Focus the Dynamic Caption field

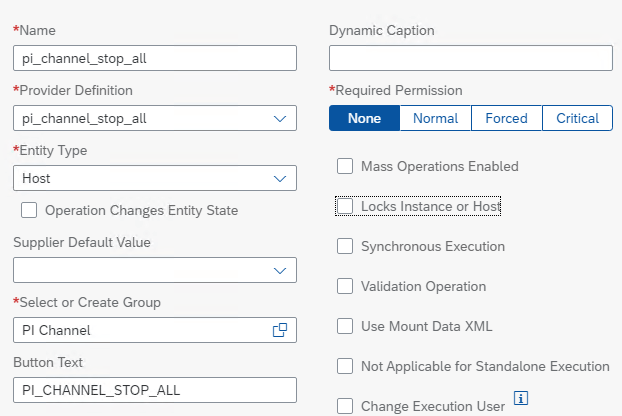coord(471,58)
